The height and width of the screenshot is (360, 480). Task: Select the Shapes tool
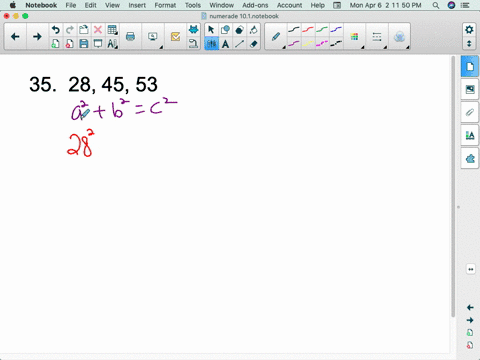pyautogui.click(x=225, y=30)
